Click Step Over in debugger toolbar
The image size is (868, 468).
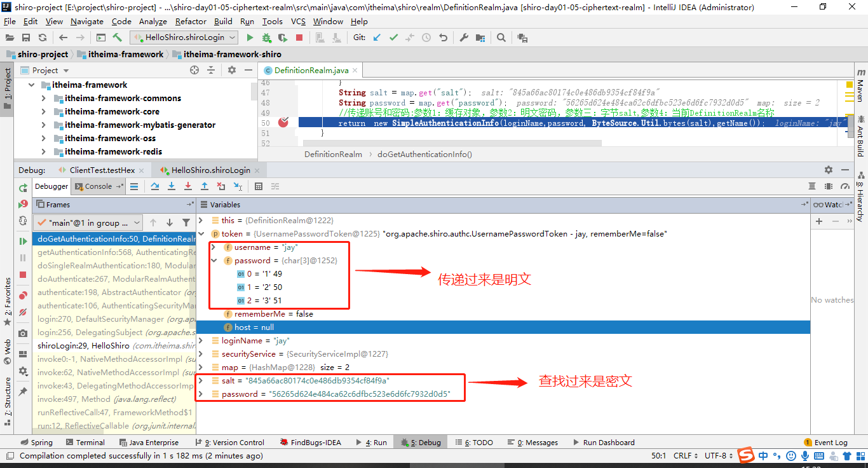155,186
